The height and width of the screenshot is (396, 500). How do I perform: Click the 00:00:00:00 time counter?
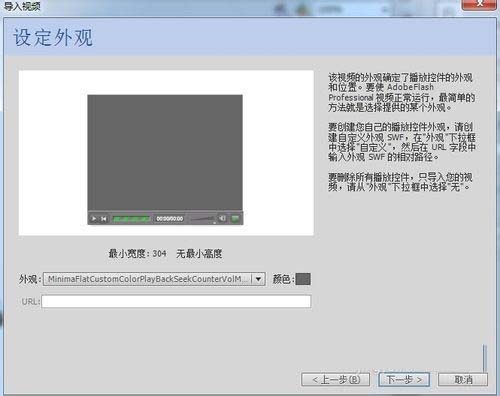click(x=170, y=219)
